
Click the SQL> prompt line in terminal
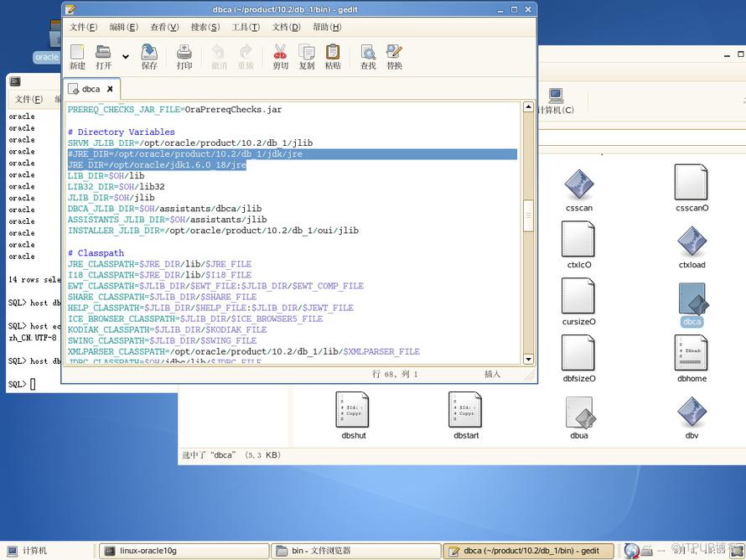[22, 384]
